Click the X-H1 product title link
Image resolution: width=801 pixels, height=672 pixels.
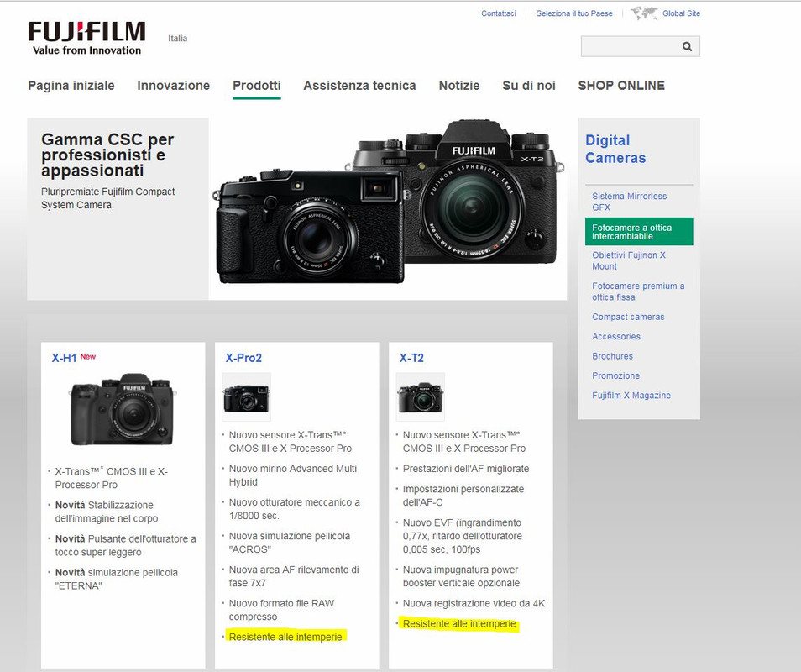64,358
